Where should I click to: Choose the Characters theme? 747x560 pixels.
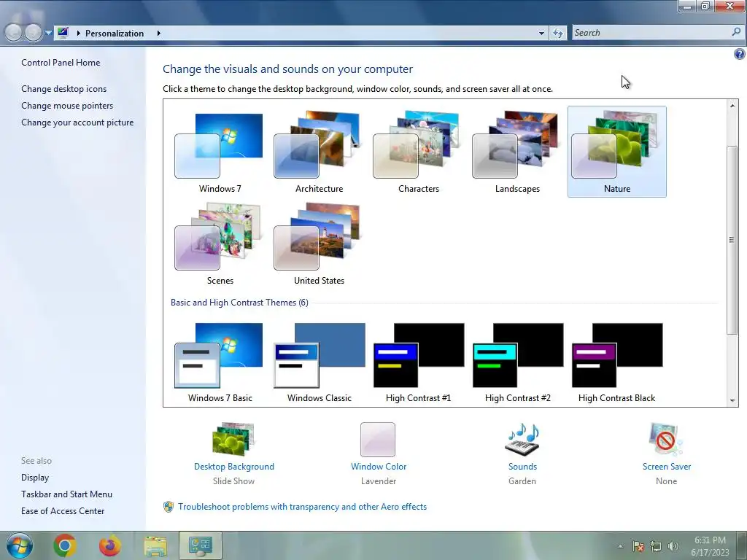coord(418,152)
